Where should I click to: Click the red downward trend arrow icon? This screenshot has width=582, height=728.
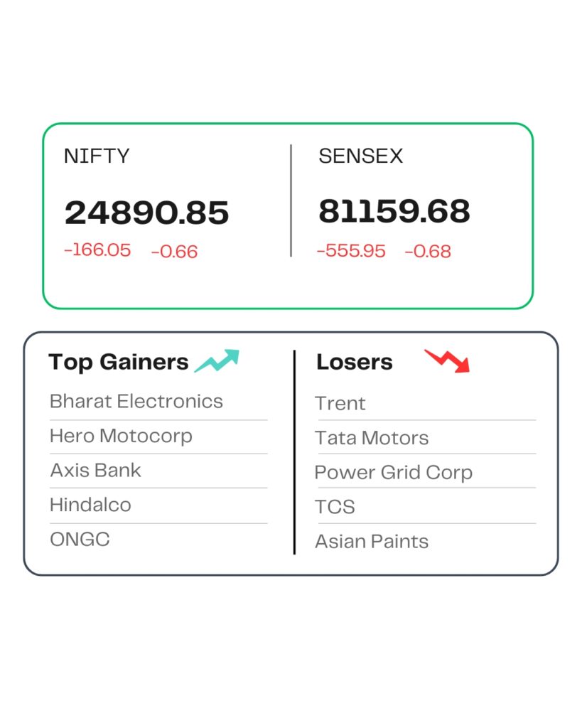pos(447,360)
